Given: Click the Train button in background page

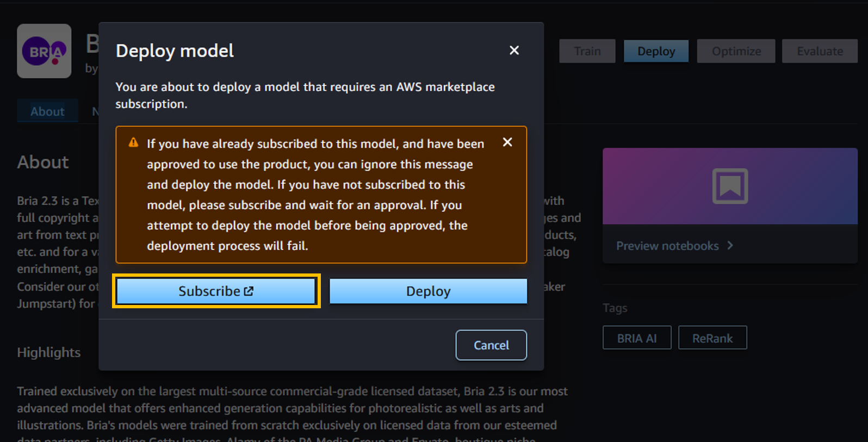Looking at the screenshot, I should pyautogui.click(x=587, y=51).
